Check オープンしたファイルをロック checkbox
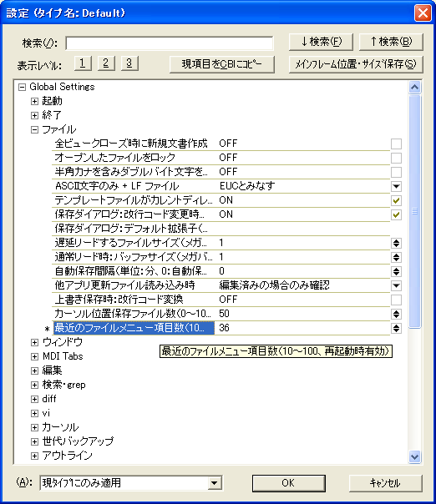The image size is (436, 504). [x=396, y=158]
